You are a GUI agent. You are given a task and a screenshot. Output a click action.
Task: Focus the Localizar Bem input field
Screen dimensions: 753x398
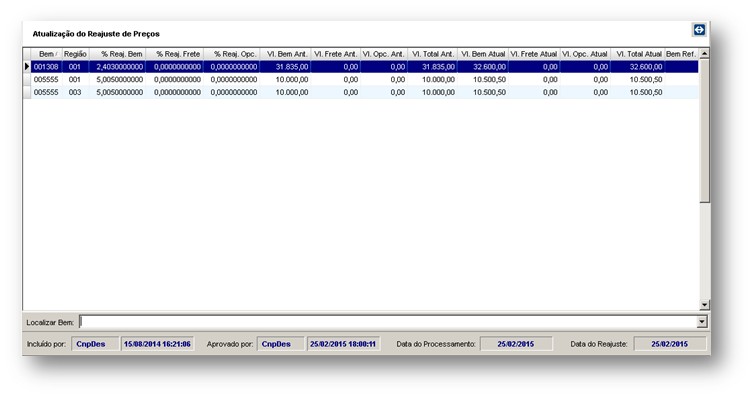click(388, 322)
